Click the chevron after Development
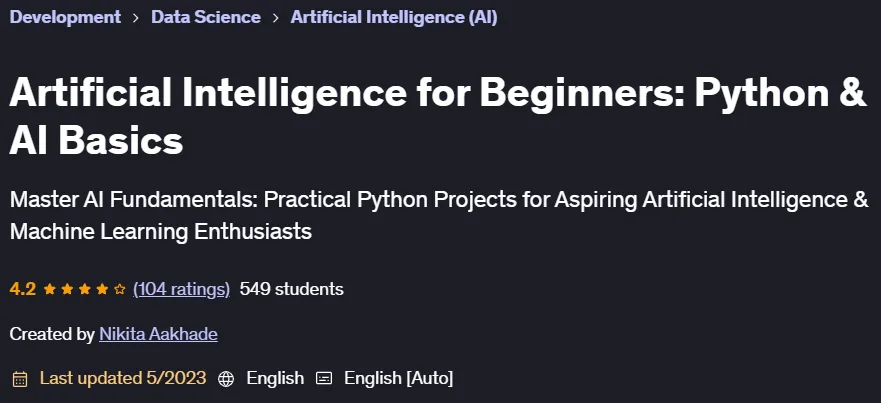 click(x=136, y=17)
